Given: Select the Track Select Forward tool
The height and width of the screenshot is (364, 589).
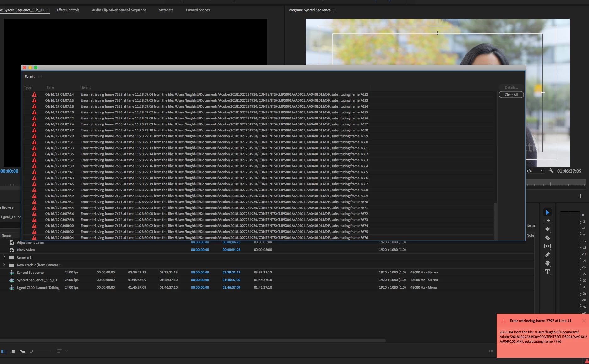Looking at the screenshot, I should (547, 221).
